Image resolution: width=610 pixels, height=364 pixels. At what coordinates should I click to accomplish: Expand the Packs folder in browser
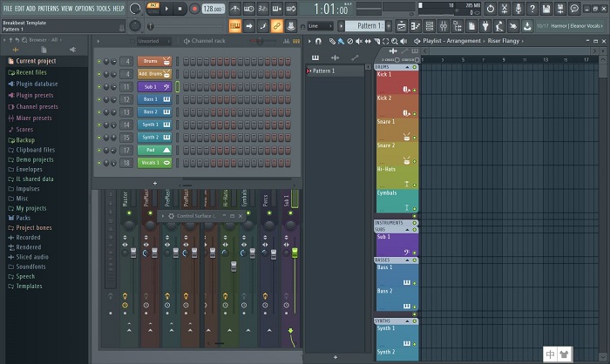[x=23, y=218]
